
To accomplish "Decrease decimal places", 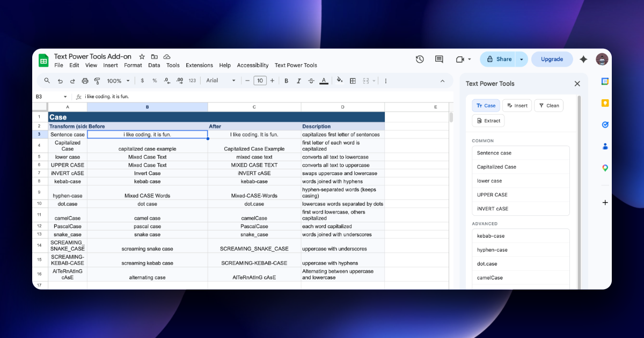I will coord(167,80).
